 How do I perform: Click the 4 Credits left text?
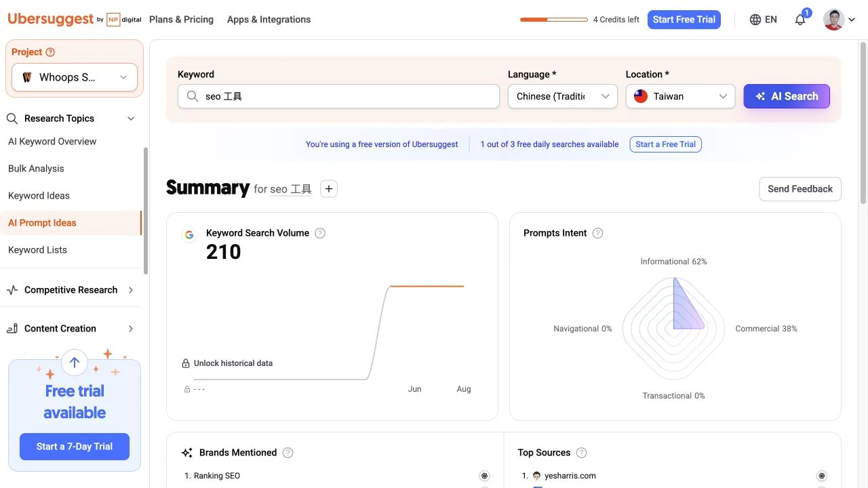[616, 20]
